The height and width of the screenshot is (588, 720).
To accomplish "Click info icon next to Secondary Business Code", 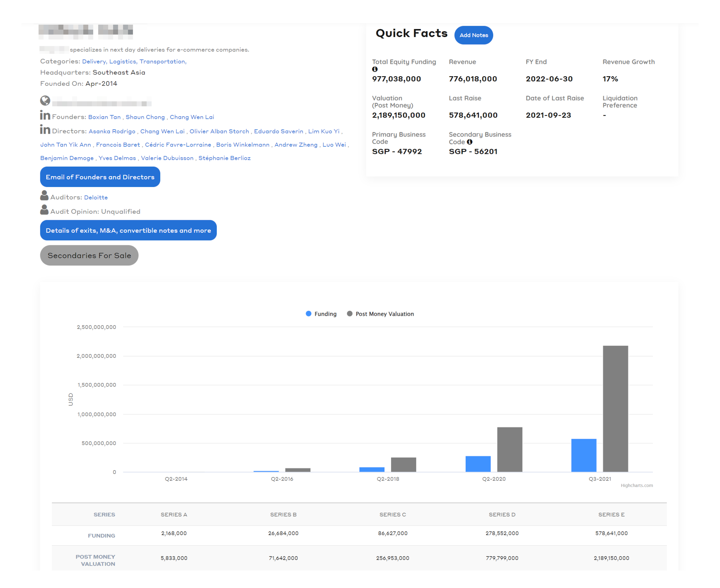I will (470, 142).
